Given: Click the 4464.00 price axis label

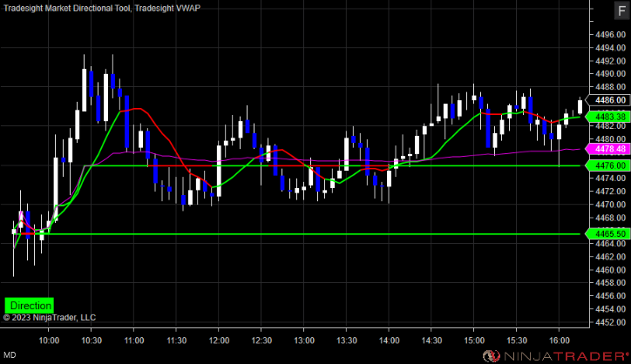Looking at the screenshot, I should (610, 243).
